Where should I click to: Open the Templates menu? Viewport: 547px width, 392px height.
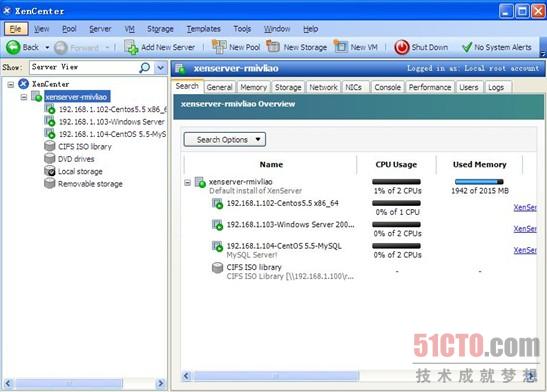[x=203, y=29]
